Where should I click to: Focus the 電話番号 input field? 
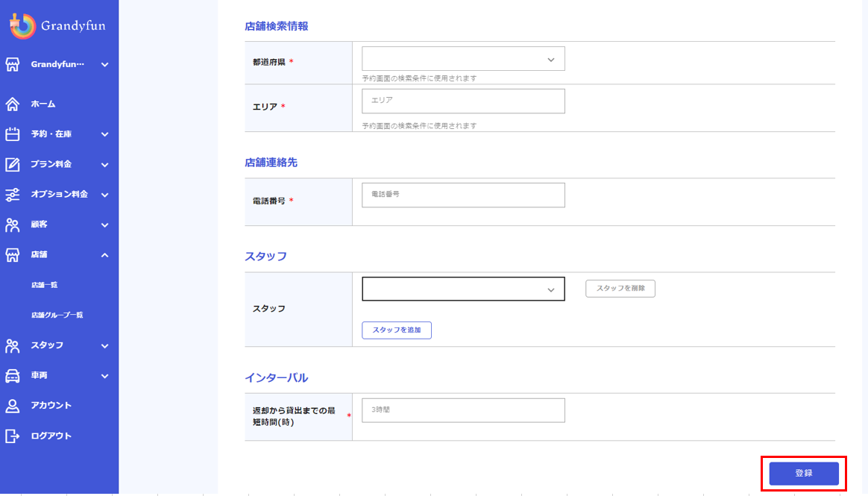point(463,195)
